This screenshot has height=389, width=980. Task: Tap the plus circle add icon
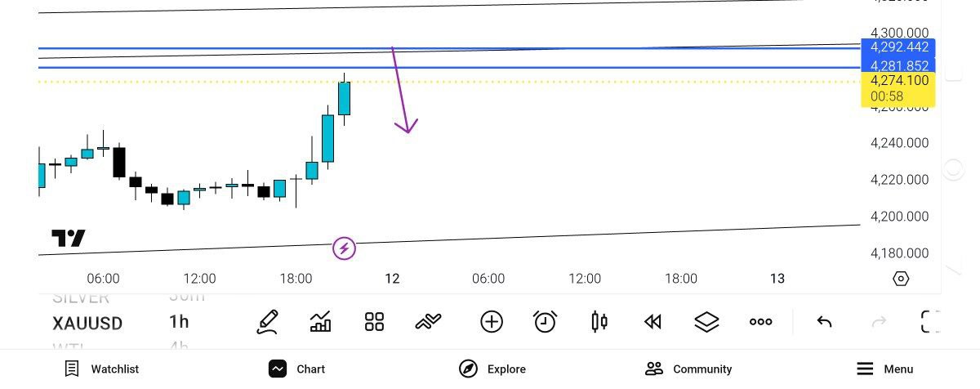(492, 322)
